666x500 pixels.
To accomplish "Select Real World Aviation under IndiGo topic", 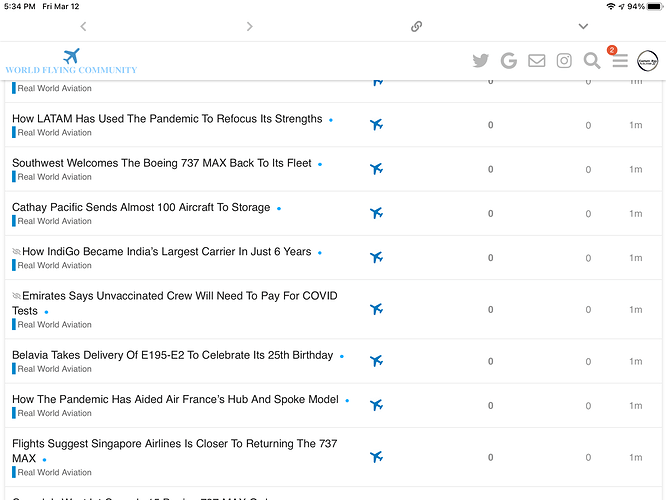I will [x=52, y=265].
